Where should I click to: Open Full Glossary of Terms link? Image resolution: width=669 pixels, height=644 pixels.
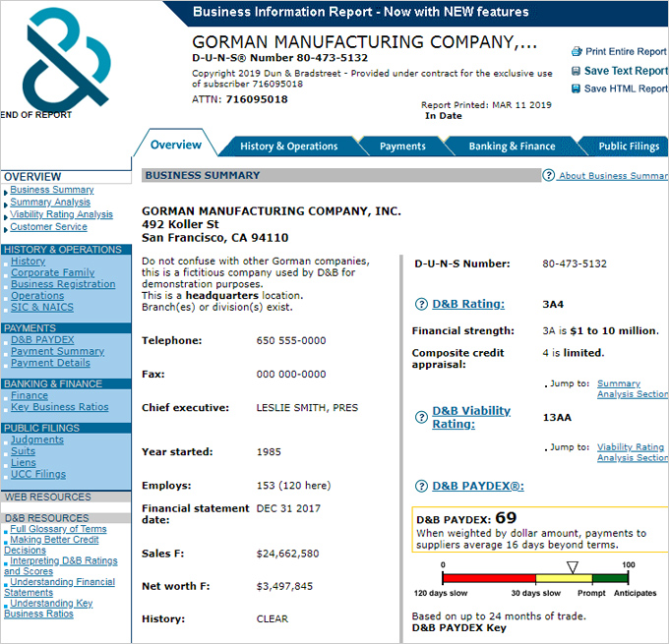click(58, 529)
